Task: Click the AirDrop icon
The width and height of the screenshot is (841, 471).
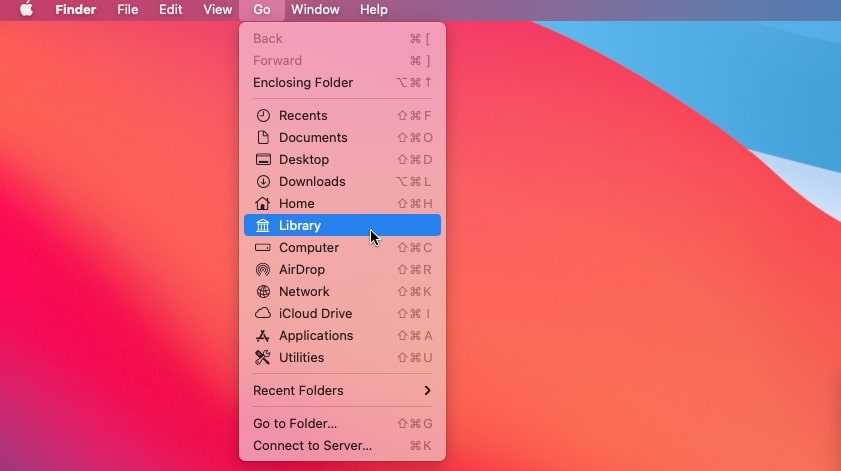Action: (263, 269)
